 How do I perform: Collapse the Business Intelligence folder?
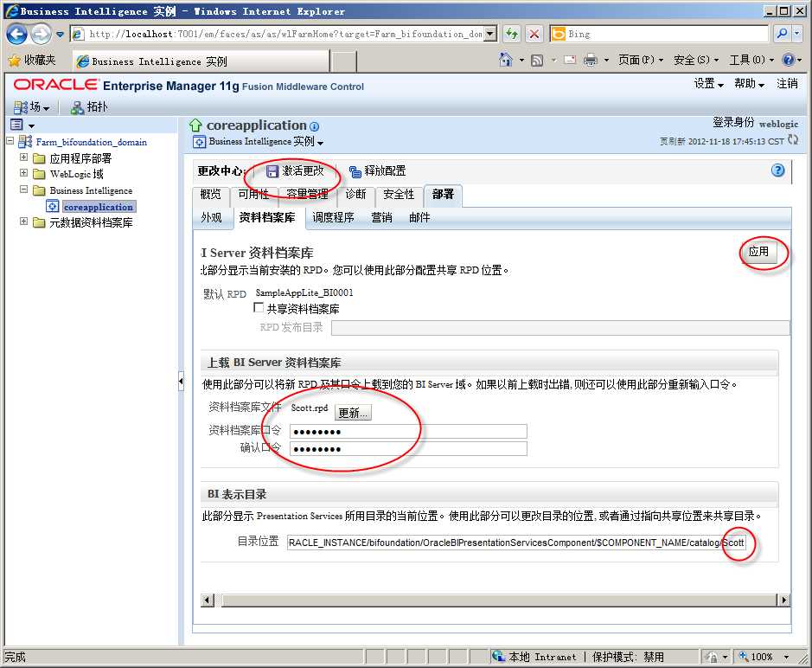[24, 189]
